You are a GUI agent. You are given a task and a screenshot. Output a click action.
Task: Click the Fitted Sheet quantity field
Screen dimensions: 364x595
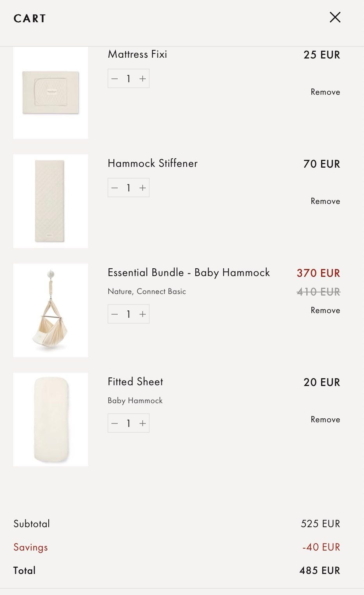[x=129, y=423]
